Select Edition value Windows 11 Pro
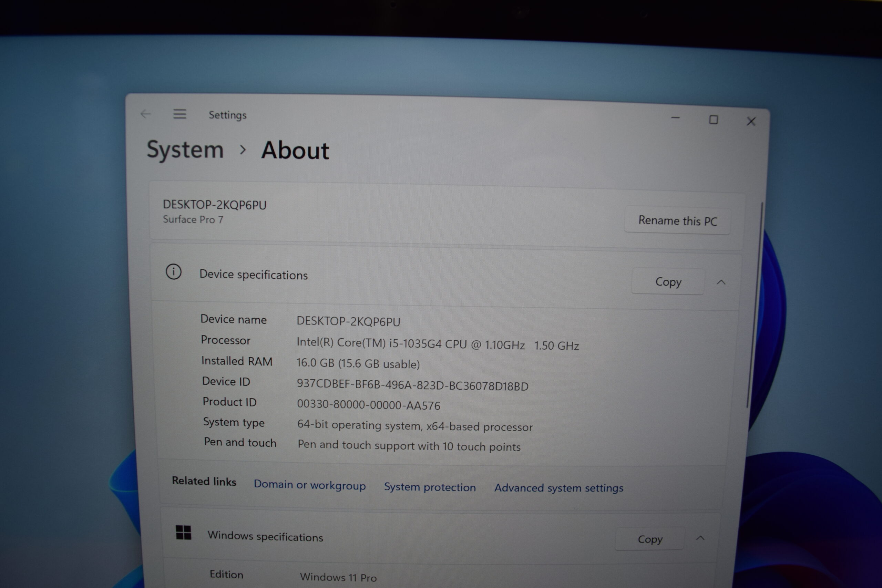Viewport: 882px width, 588px height. tap(338, 577)
